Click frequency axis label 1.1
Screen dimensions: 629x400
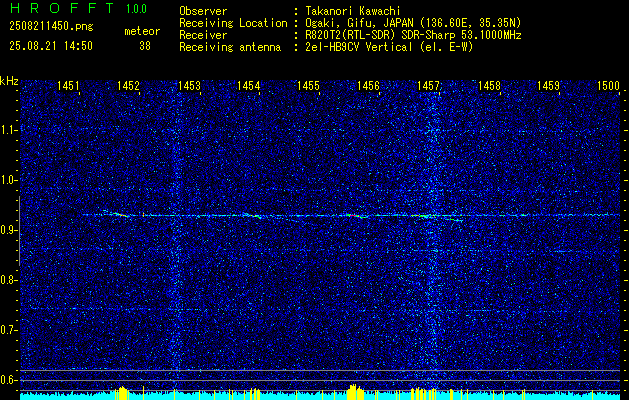[x=9, y=130]
